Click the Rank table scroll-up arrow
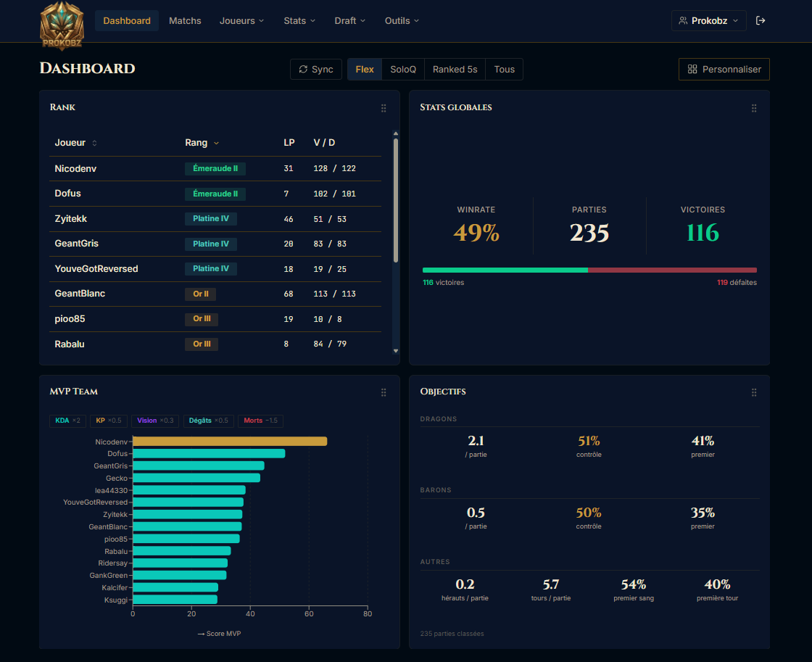812x662 pixels. (396, 133)
